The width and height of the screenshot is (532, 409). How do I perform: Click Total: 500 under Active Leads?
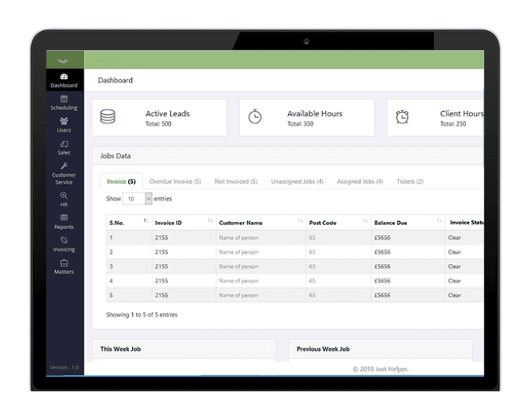tap(158, 123)
